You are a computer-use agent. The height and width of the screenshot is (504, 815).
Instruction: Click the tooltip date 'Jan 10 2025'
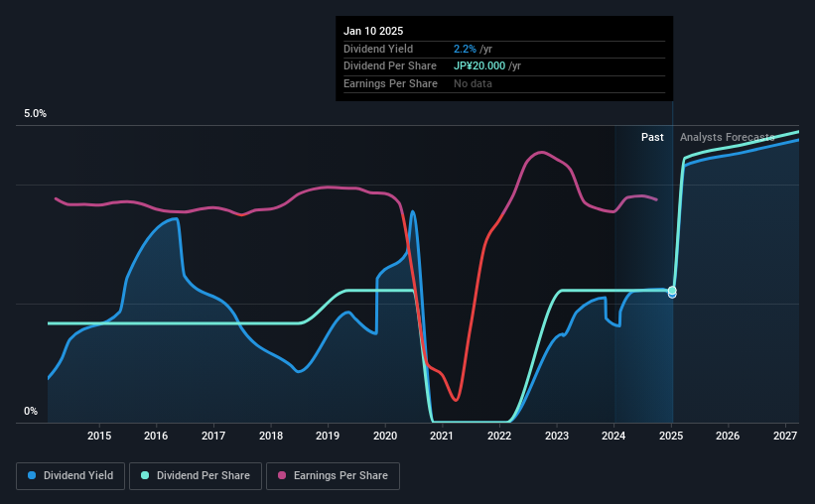373,31
